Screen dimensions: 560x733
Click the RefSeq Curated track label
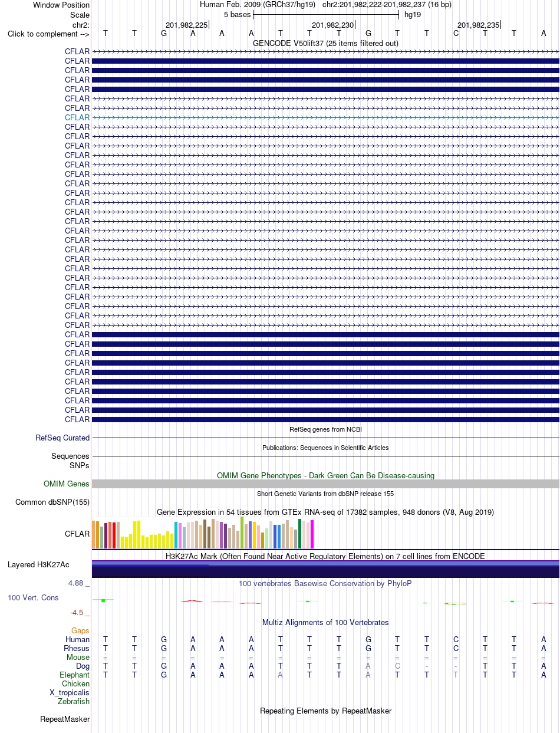click(62, 438)
